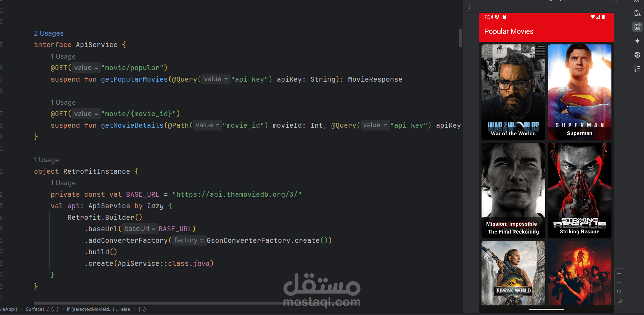644x315 pixels.
Task: Select 'Surface(...) {...}' breadcrumb item
Action: 42,309
